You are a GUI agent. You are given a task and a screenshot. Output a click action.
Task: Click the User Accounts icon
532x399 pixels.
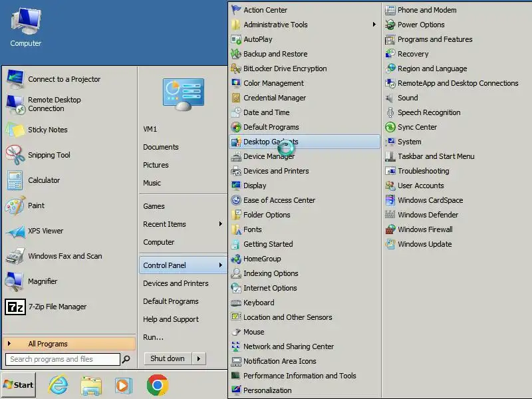coord(390,186)
